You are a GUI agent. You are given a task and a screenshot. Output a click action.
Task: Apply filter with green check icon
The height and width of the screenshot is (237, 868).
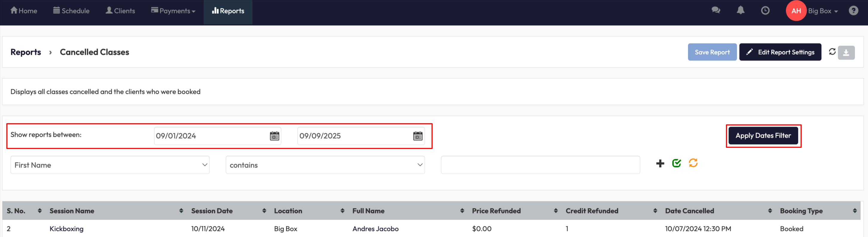[x=676, y=163]
